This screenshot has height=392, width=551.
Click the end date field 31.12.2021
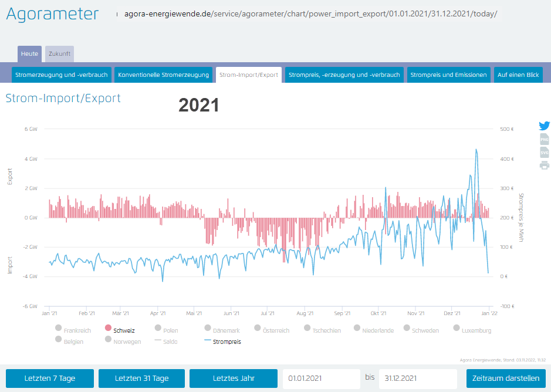pos(417,379)
